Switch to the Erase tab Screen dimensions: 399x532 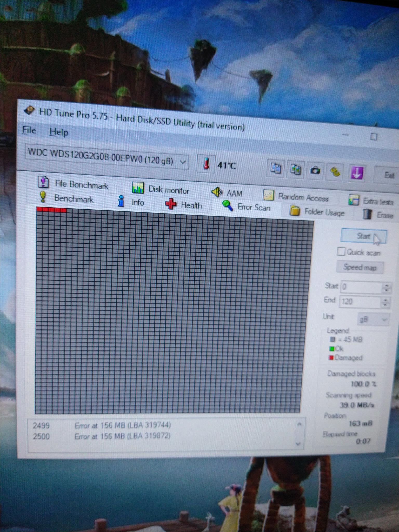point(378,215)
